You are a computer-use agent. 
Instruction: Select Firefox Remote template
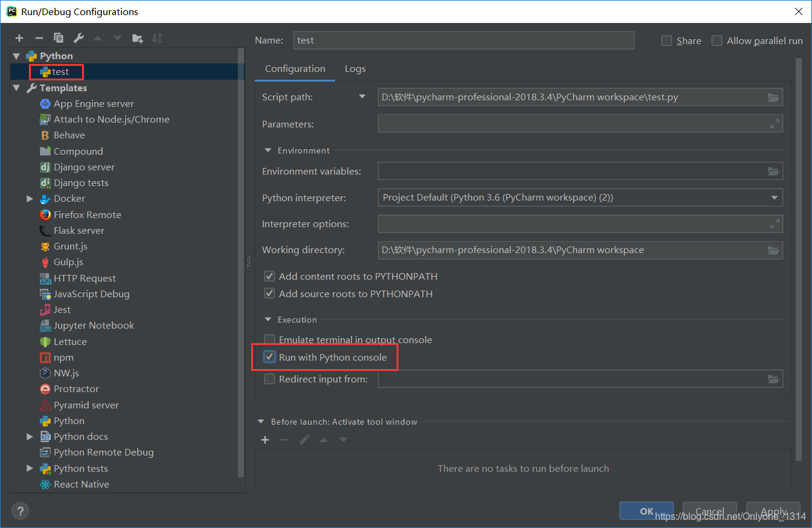coord(80,215)
